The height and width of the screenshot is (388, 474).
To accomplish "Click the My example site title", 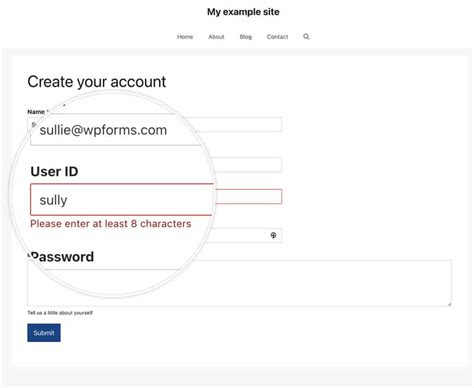I will point(243,12).
